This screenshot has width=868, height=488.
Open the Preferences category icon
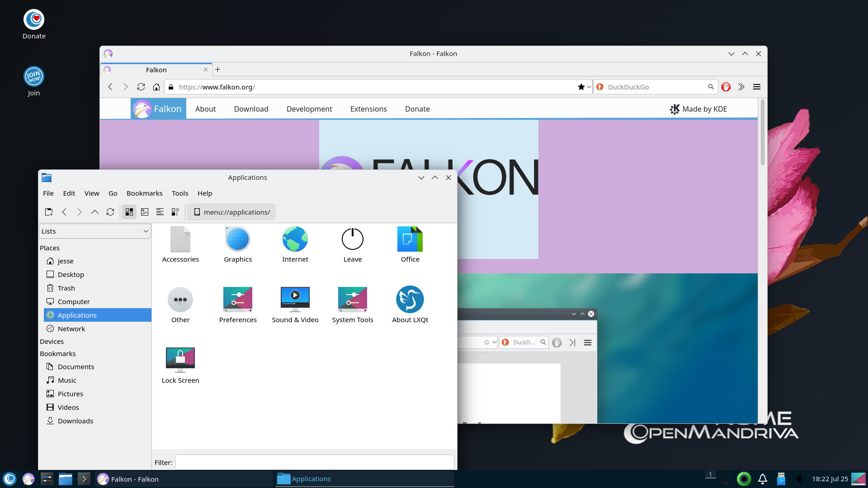(238, 300)
